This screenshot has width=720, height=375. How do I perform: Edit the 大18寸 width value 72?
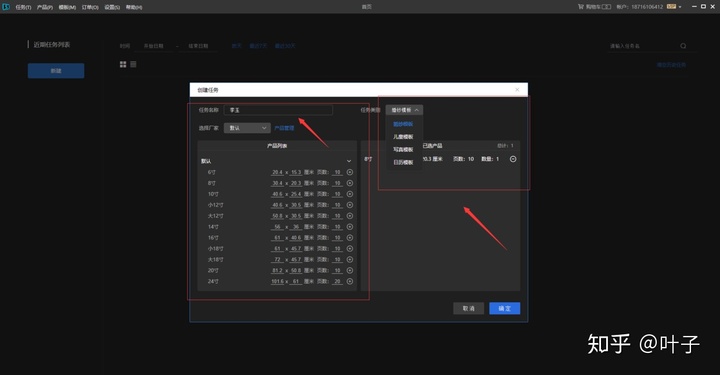[x=277, y=259]
